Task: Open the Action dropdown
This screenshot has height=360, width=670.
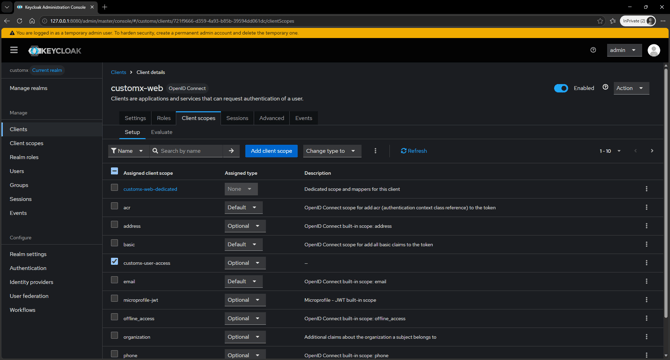Action: coord(631,88)
